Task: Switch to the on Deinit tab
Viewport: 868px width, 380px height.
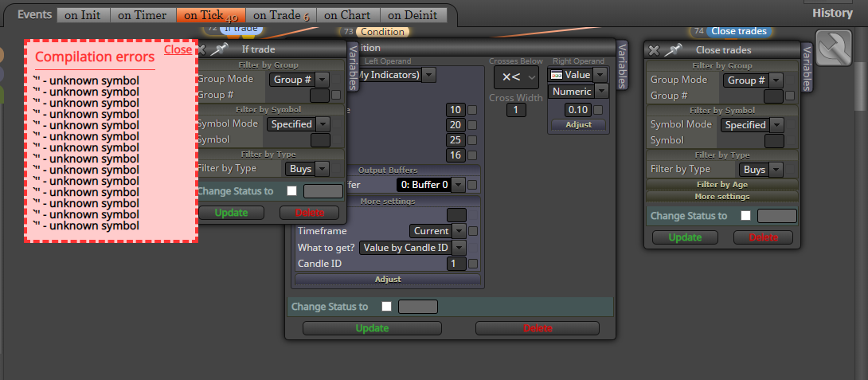Action: pyautogui.click(x=413, y=15)
